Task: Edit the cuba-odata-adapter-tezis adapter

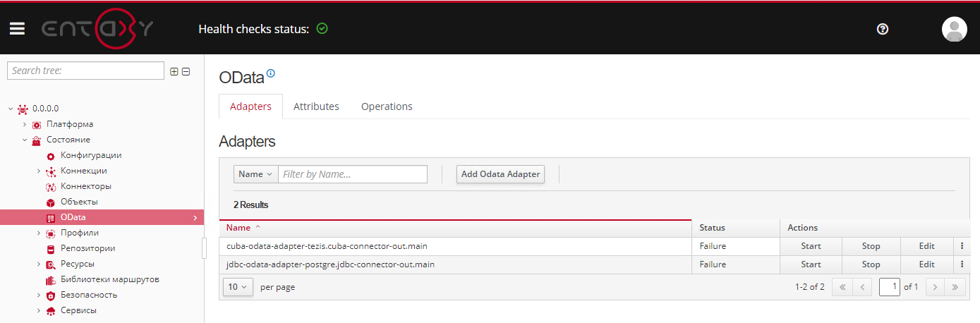Action: (x=927, y=246)
